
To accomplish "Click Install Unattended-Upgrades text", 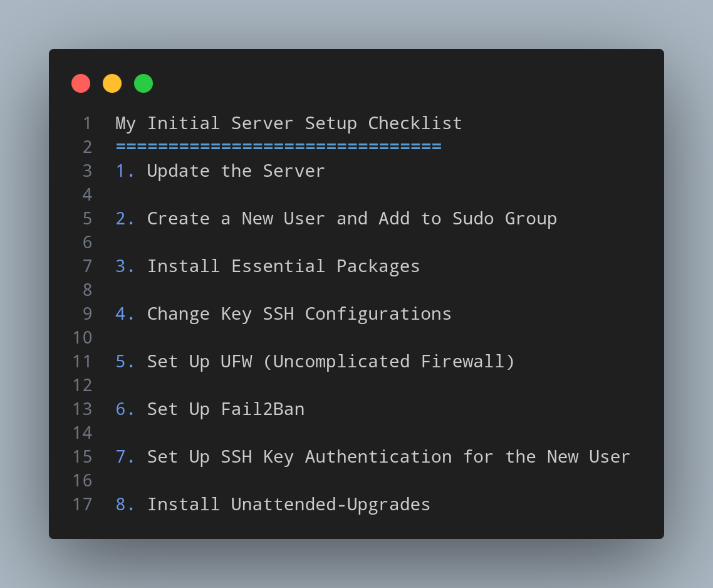I will tap(288, 504).
